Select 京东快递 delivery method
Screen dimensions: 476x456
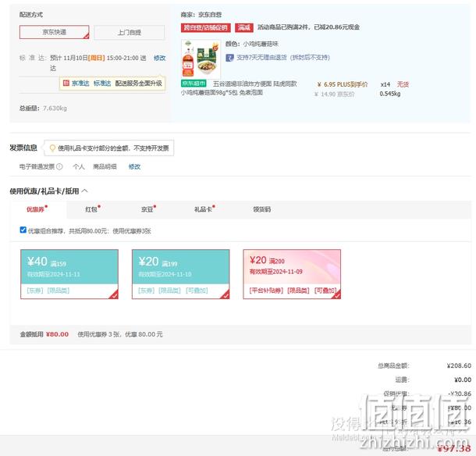[55, 32]
